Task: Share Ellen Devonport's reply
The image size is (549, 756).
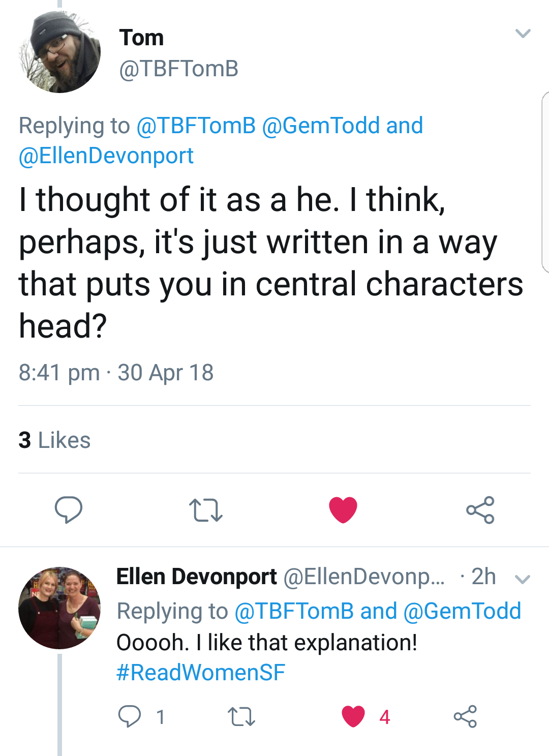Action: 465,716
